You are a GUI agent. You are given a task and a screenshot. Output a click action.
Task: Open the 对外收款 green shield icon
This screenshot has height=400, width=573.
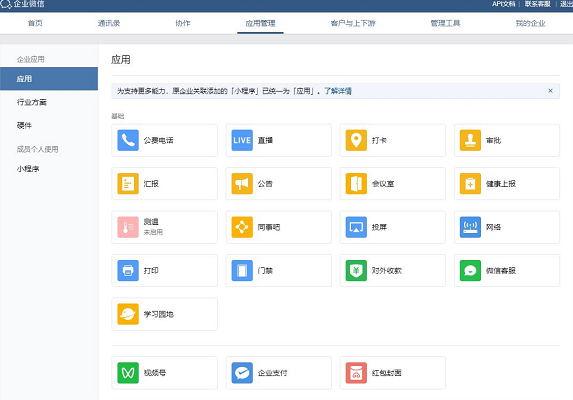pos(356,271)
